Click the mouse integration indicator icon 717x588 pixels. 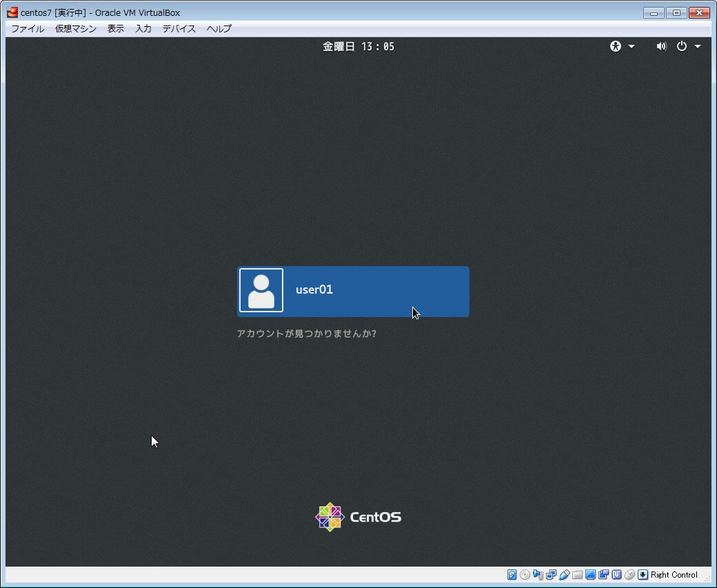click(629, 575)
